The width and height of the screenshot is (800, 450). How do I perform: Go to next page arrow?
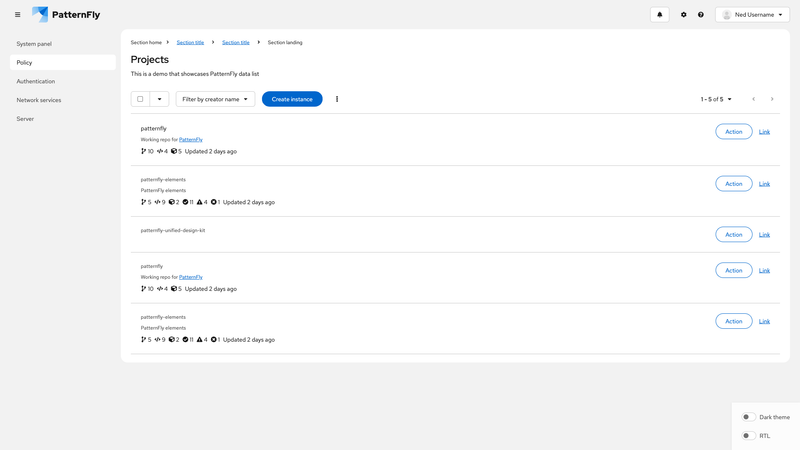click(772, 99)
